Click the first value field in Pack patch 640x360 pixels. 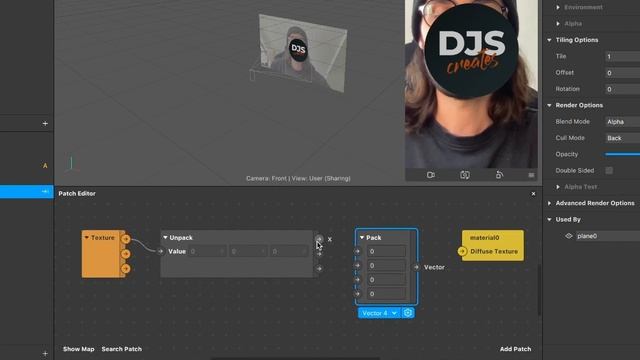coord(386,251)
